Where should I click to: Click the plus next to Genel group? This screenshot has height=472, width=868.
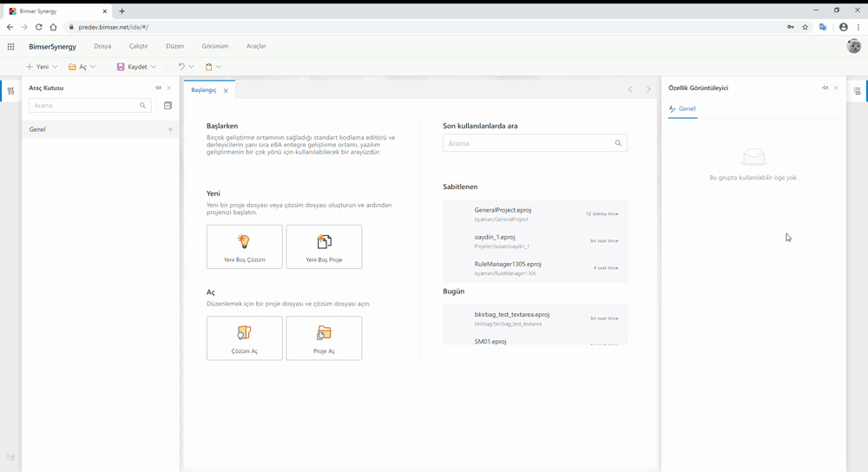(x=170, y=129)
